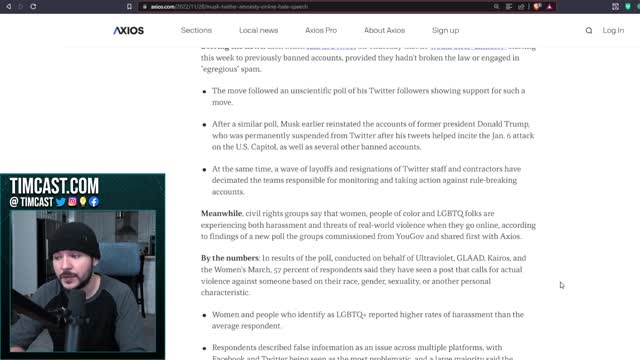Click the share icon in the address bar
This screenshot has height=360, width=640.
click(521, 7)
